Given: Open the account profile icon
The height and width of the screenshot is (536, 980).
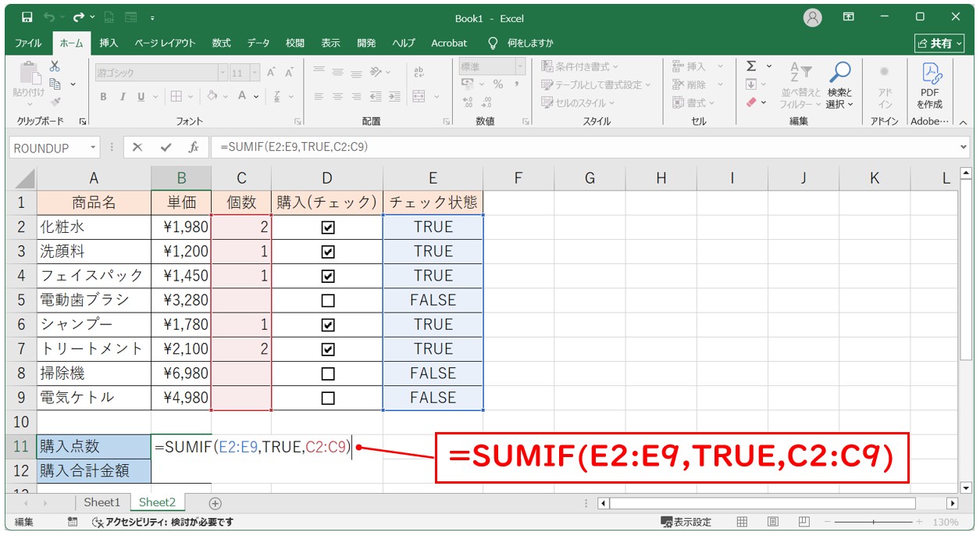Looking at the screenshot, I should (x=813, y=17).
